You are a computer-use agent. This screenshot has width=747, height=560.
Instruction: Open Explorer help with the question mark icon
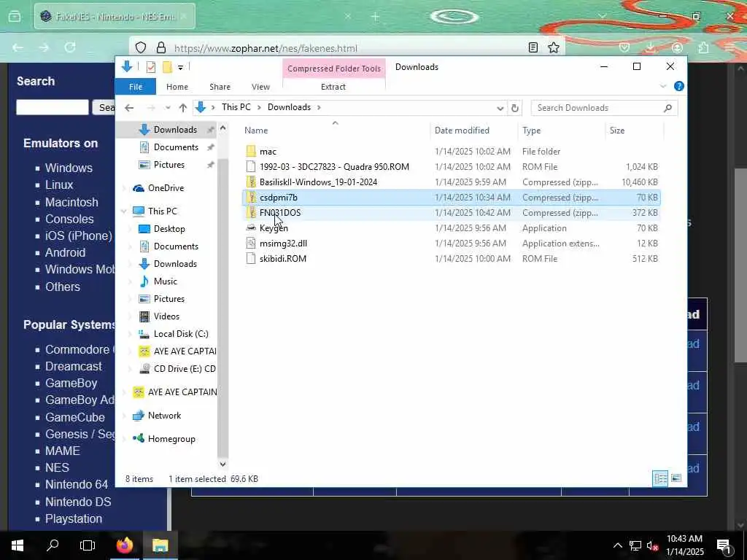679,86
